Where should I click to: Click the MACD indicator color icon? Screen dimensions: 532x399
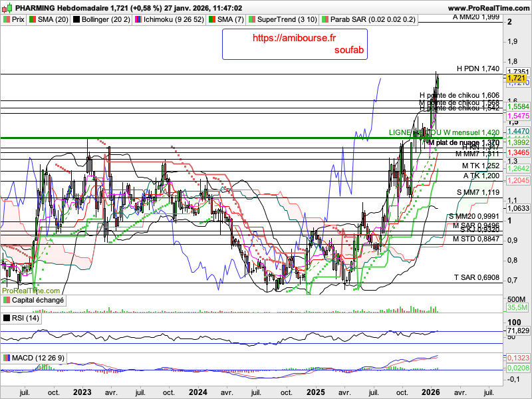7,358
